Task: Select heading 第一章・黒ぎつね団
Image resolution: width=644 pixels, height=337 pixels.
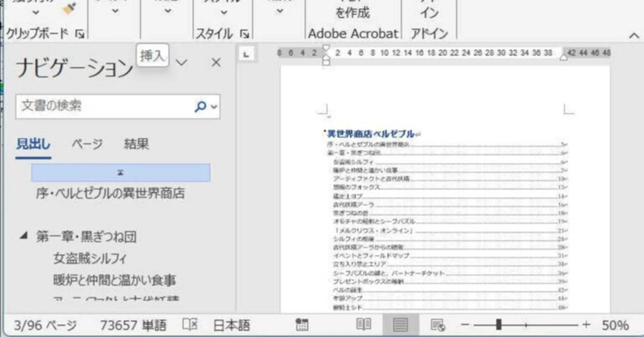Action: [x=86, y=236]
